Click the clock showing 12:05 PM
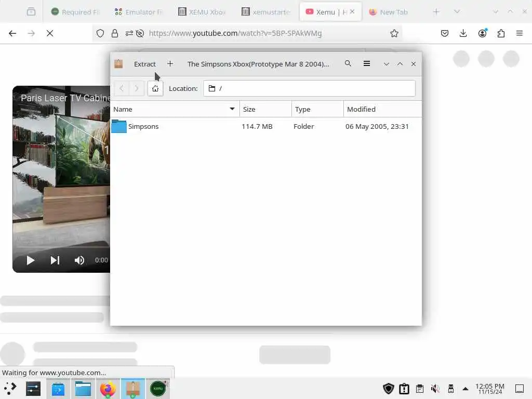This screenshot has width=532, height=399. tap(490, 389)
